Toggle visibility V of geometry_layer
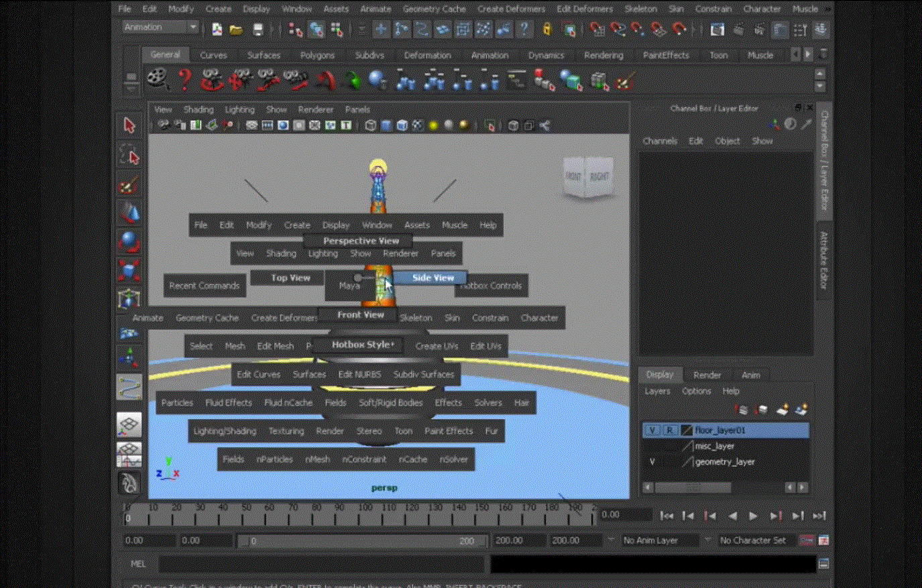Viewport: 922px width, 588px height. click(x=652, y=462)
